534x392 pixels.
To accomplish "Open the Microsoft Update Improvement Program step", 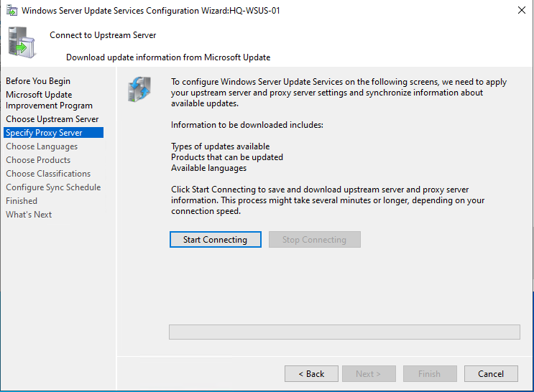I will (49, 100).
